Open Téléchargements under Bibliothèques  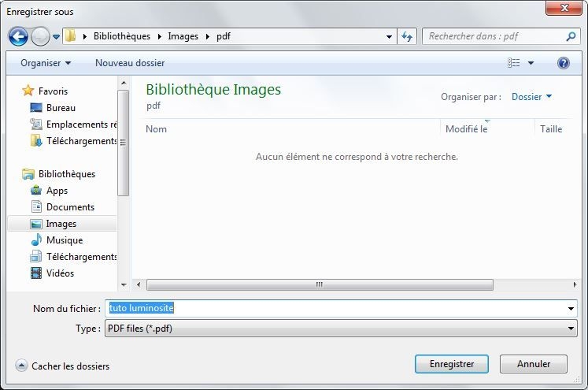point(81,257)
